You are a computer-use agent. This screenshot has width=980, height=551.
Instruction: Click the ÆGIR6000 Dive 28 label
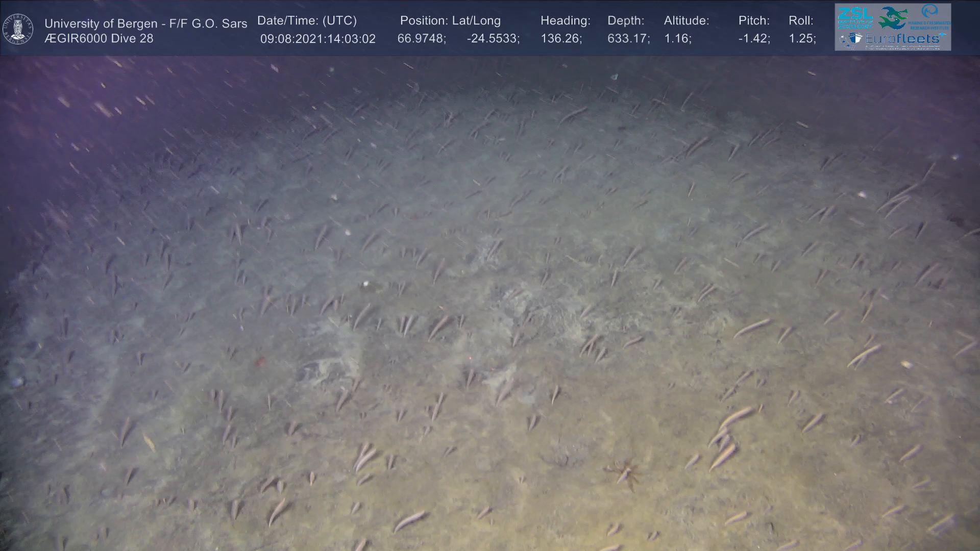pyautogui.click(x=99, y=39)
